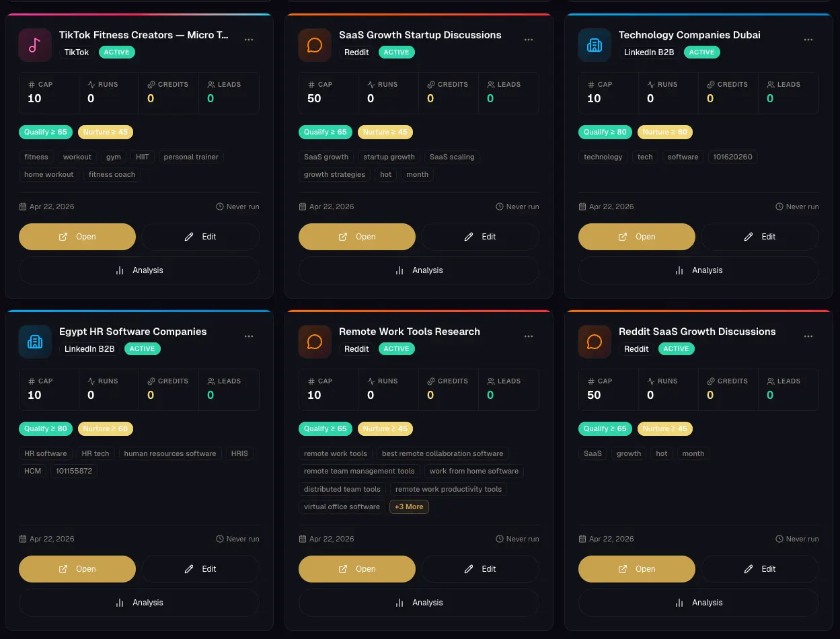Image resolution: width=840 pixels, height=639 pixels.
Task: Edit the Egypt HR Software Companies campaign
Action: coord(200,569)
